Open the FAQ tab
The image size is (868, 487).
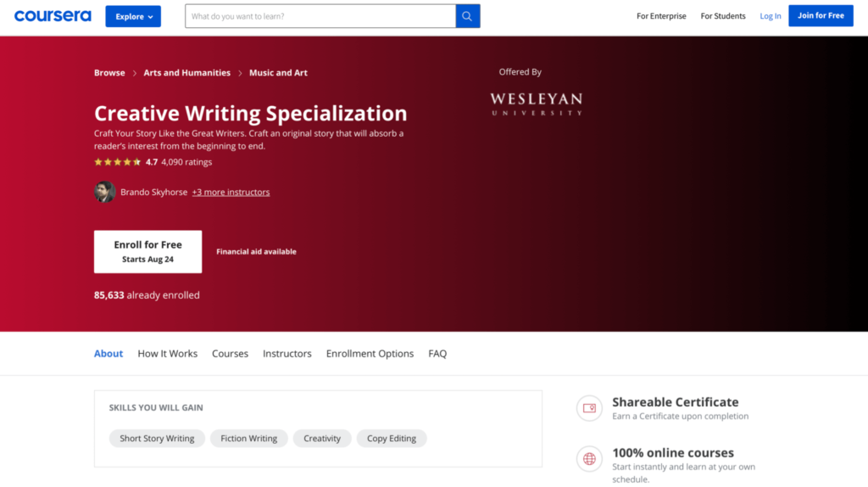[437, 354]
